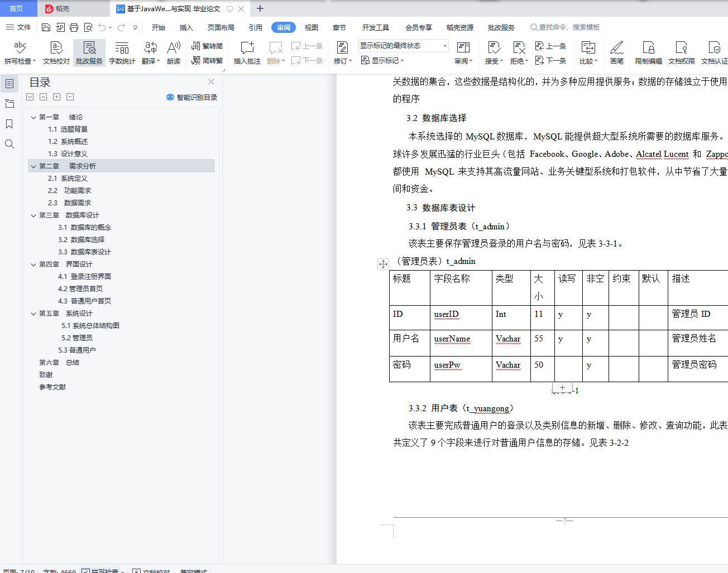Image resolution: width=728 pixels, height=573 pixels.
Task: Open the 批改服务 ribbon button
Action: tap(89, 53)
